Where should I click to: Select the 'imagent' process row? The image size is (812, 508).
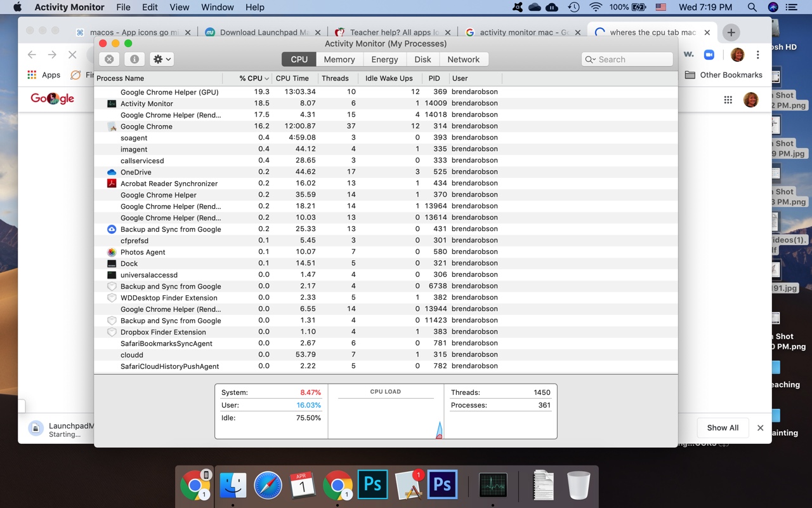pyautogui.click(x=386, y=149)
